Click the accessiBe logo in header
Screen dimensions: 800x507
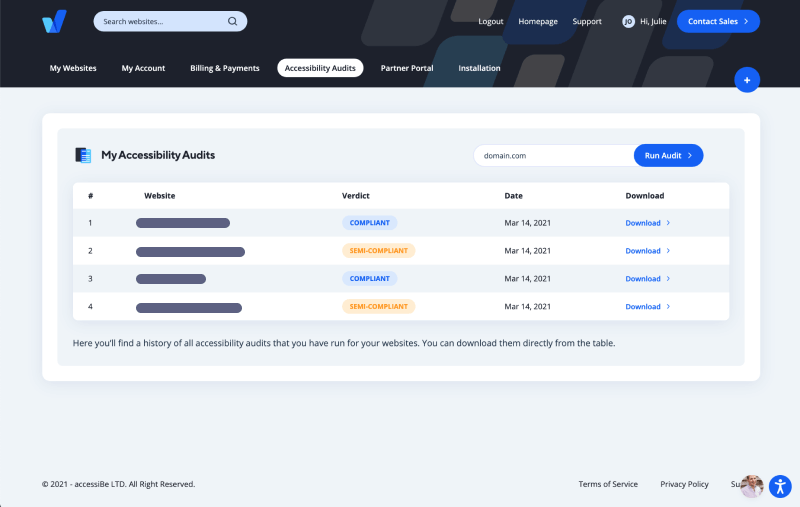click(54, 21)
